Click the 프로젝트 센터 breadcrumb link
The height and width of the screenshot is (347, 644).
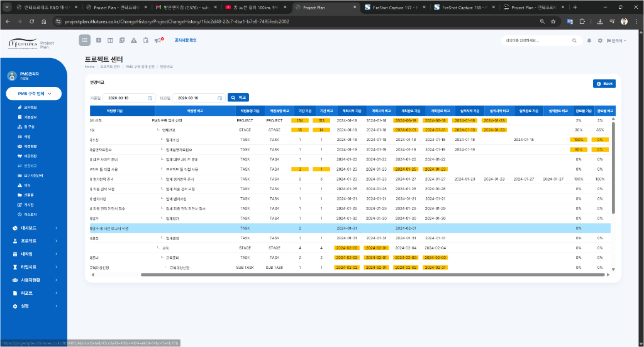pos(110,67)
